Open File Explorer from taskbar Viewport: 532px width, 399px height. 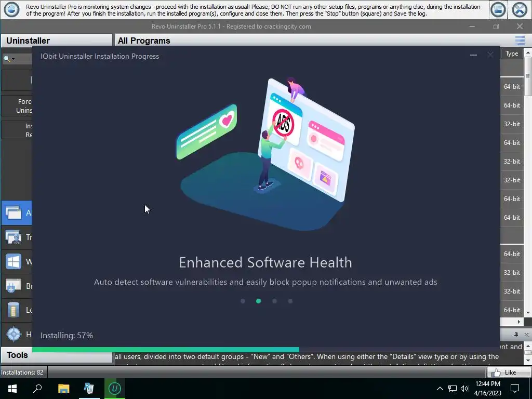pyautogui.click(x=63, y=389)
